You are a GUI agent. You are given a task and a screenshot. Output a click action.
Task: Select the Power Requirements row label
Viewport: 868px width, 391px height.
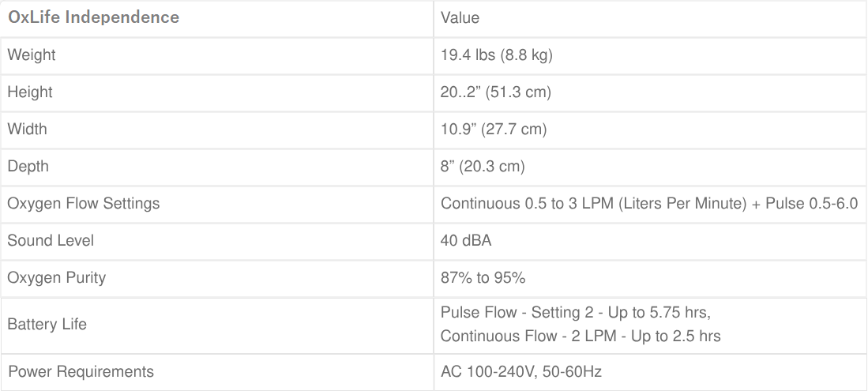pyautogui.click(x=81, y=371)
